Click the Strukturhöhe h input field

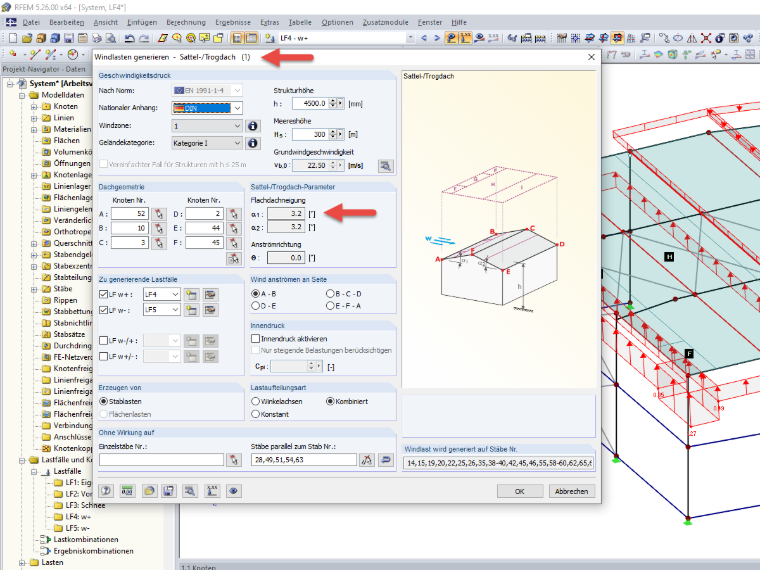point(310,103)
